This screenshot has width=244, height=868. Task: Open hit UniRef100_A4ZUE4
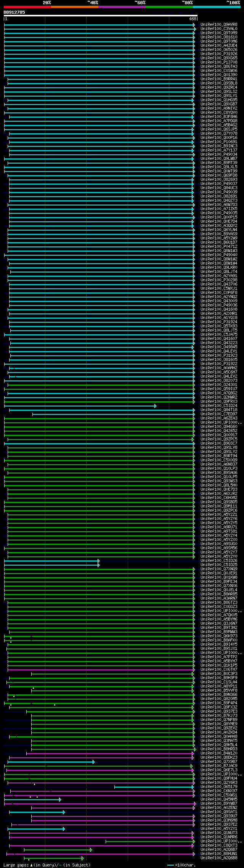[x=219, y=46]
